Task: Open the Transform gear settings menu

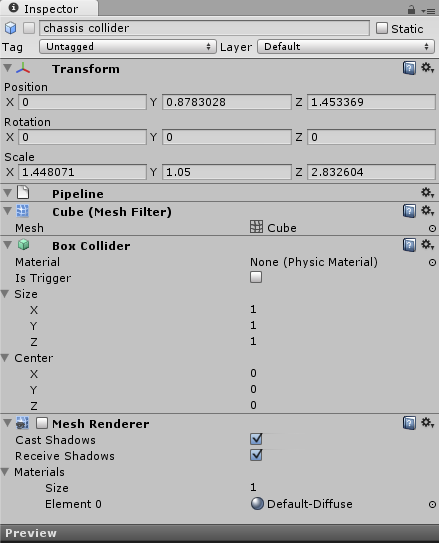Action: tap(427, 68)
